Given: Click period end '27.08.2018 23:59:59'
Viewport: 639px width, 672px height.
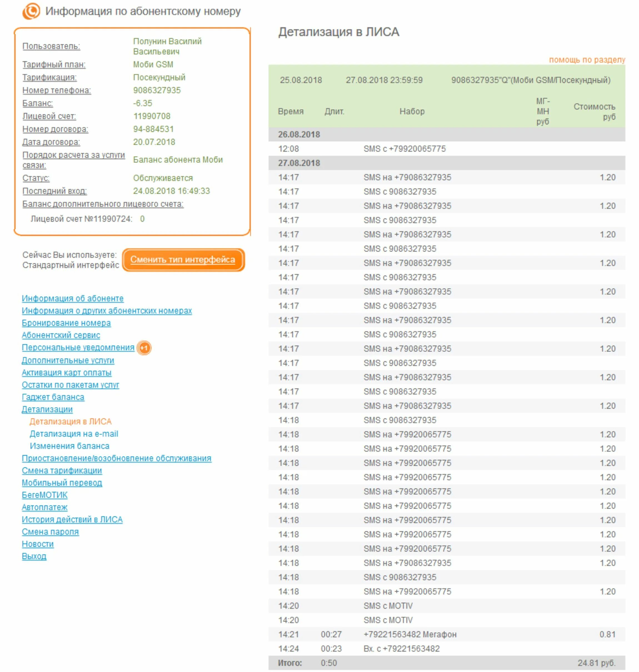Looking at the screenshot, I should pos(384,80).
